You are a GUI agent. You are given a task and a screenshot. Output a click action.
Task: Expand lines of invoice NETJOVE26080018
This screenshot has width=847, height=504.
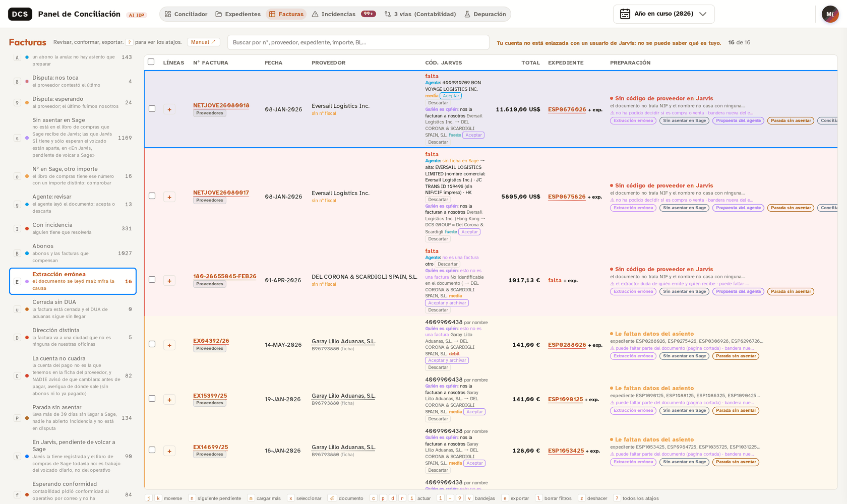pyautogui.click(x=169, y=109)
